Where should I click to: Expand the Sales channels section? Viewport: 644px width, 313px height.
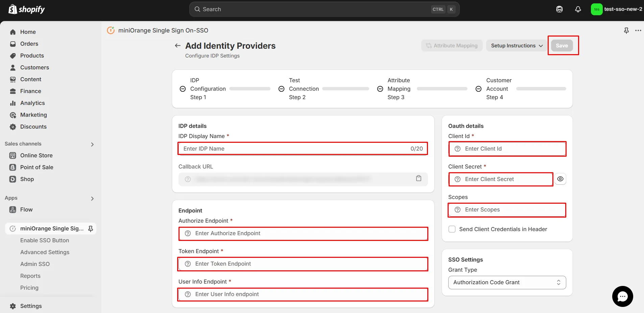[92, 144]
